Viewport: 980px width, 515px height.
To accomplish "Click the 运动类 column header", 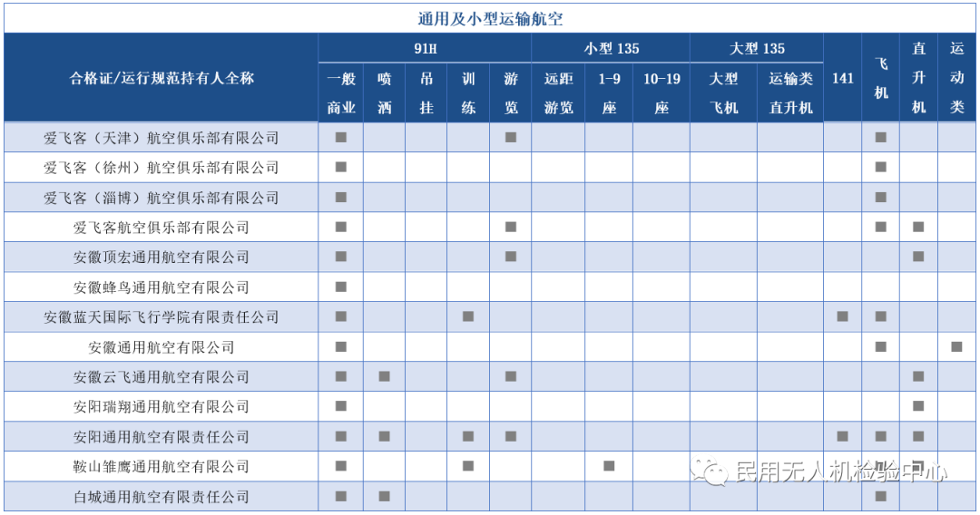I will [957, 78].
